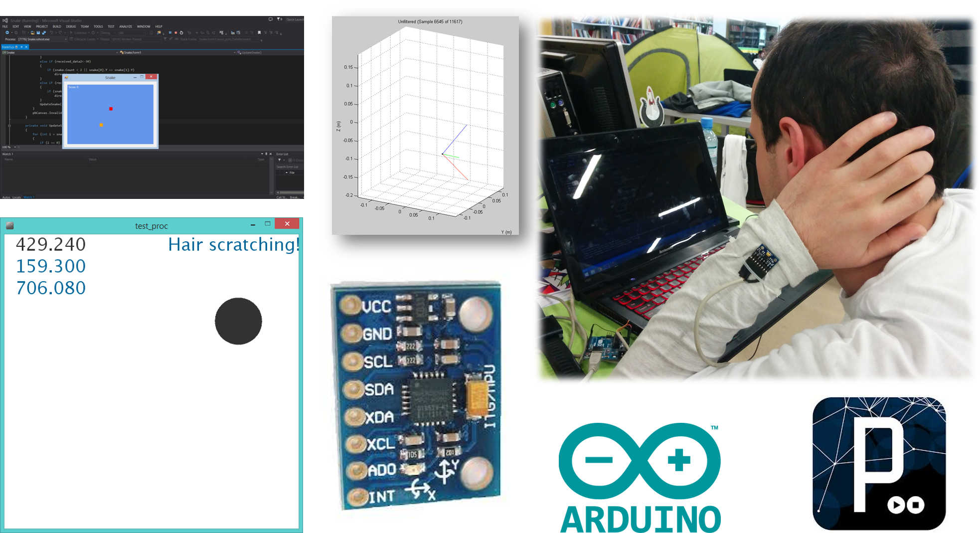Screen dimensions: 980x533
Task: Open the x86 platform dropdown
Action: coord(132,33)
